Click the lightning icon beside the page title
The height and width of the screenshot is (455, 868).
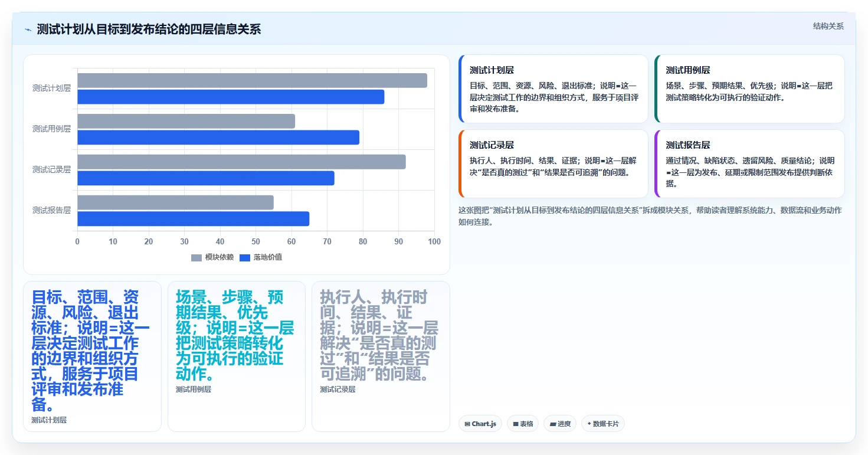[28, 30]
